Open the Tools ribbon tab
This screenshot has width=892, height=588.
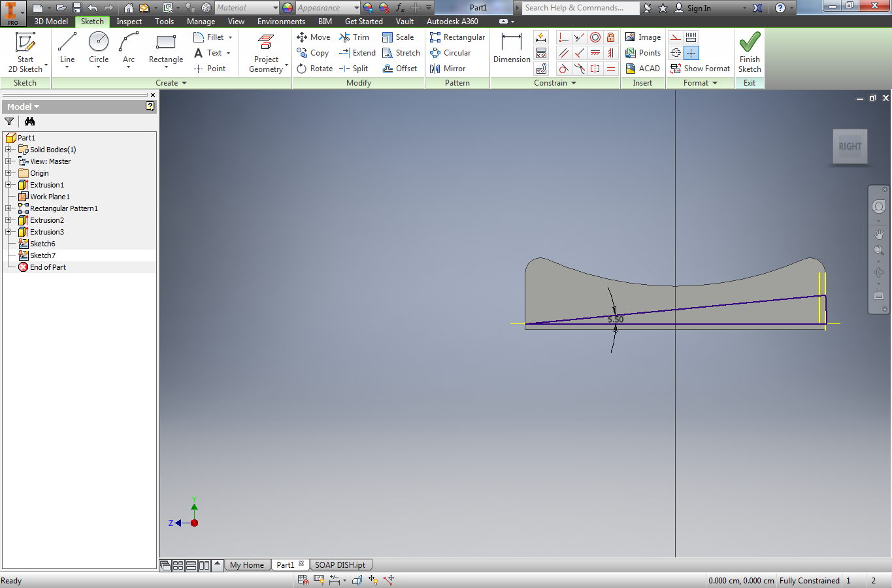164,22
